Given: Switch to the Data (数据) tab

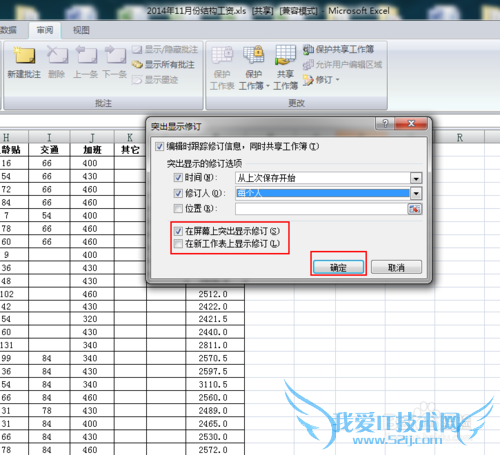Looking at the screenshot, I should (9, 30).
